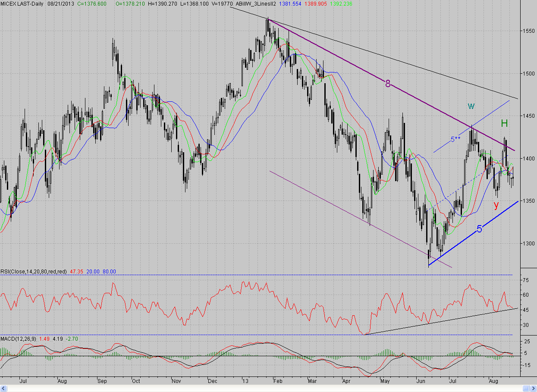Screen dimensions: 537x392
Task: Select the large blue "5" support line label
Action: click(x=479, y=229)
